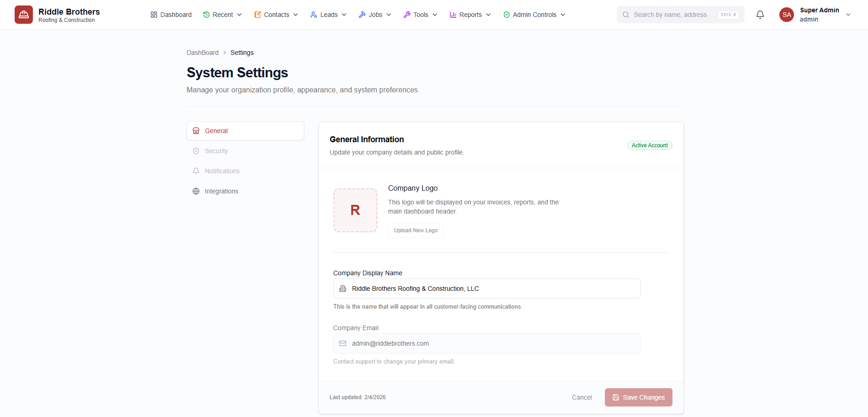Select the General settings house icon

[x=196, y=130]
